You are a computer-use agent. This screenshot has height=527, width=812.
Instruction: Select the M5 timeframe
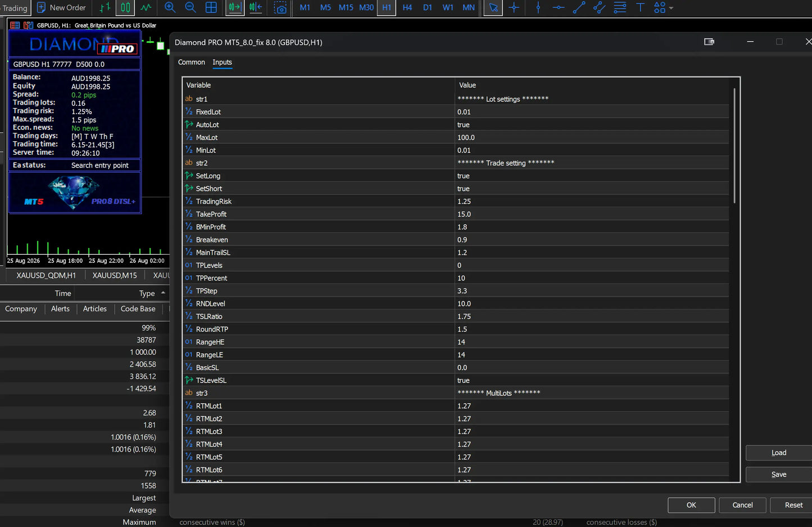pos(325,8)
